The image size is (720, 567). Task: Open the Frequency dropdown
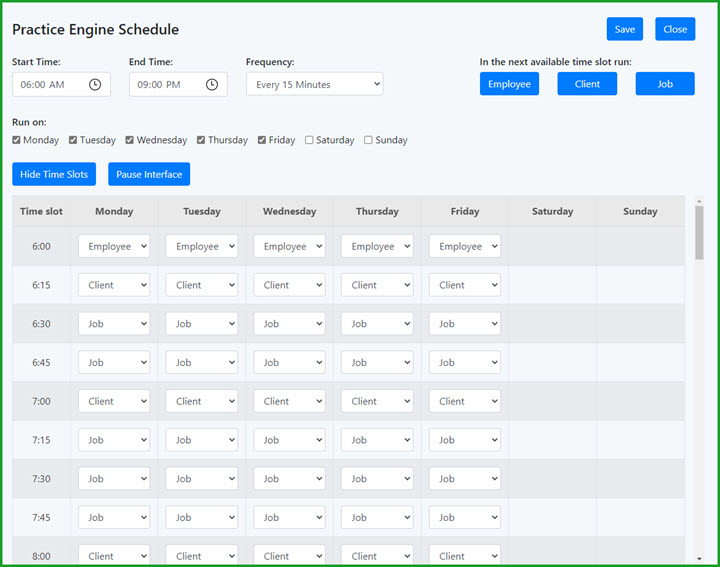[314, 85]
